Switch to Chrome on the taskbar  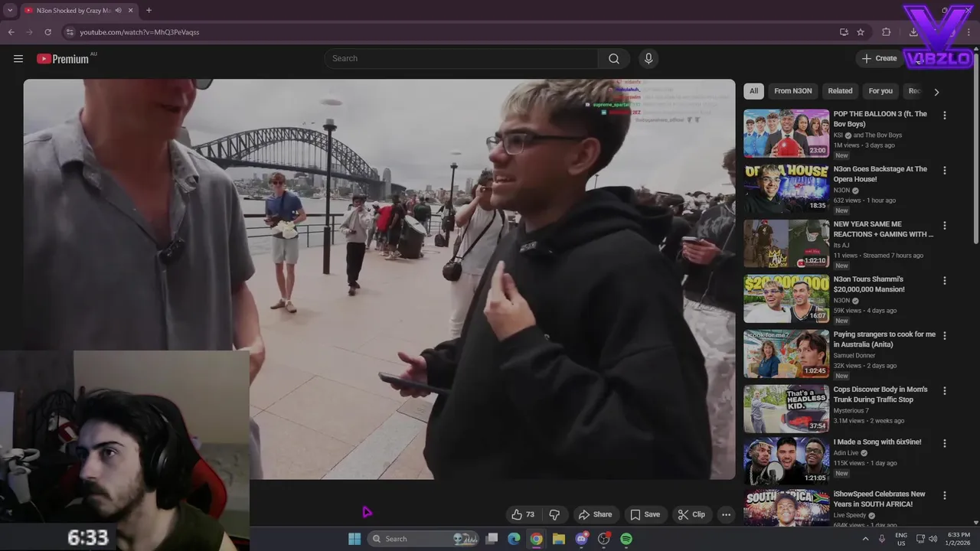(x=537, y=539)
